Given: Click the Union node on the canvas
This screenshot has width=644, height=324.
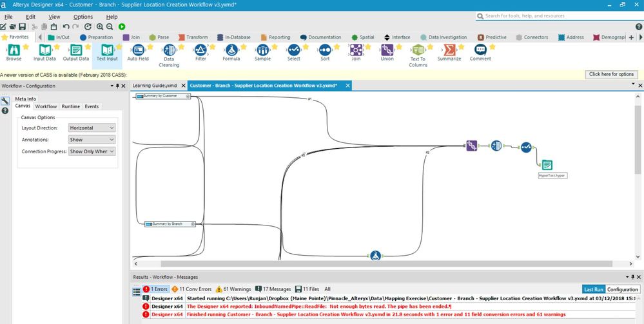Looking at the screenshot, I should click(x=471, y=146).
